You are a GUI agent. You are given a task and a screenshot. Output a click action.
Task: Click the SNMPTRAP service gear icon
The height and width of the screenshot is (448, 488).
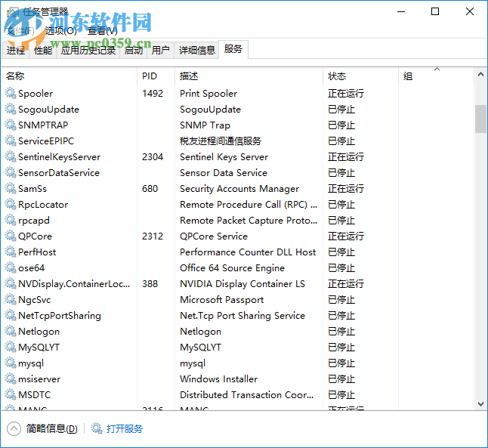[x=11, y=125]
